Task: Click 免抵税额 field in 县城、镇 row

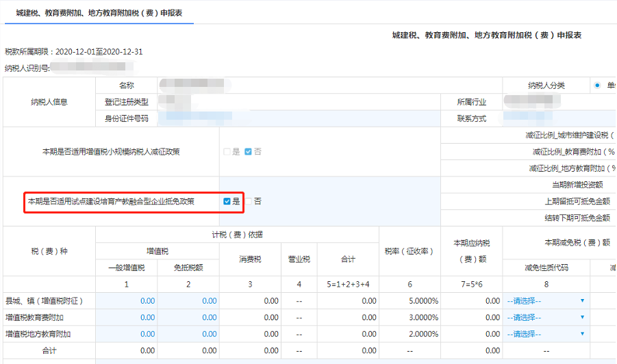Action: (x=188, y=300)
